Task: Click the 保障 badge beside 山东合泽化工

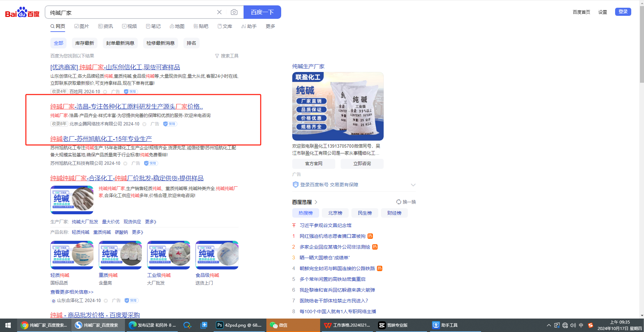Action: tap(131, 300)
